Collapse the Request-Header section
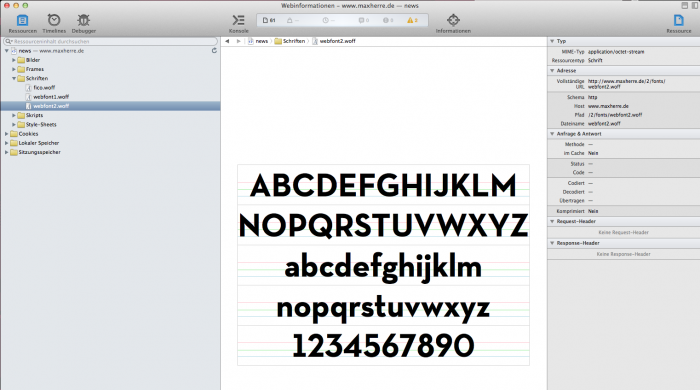The height and width of the screenshot is (390, 700). [552, 221]
